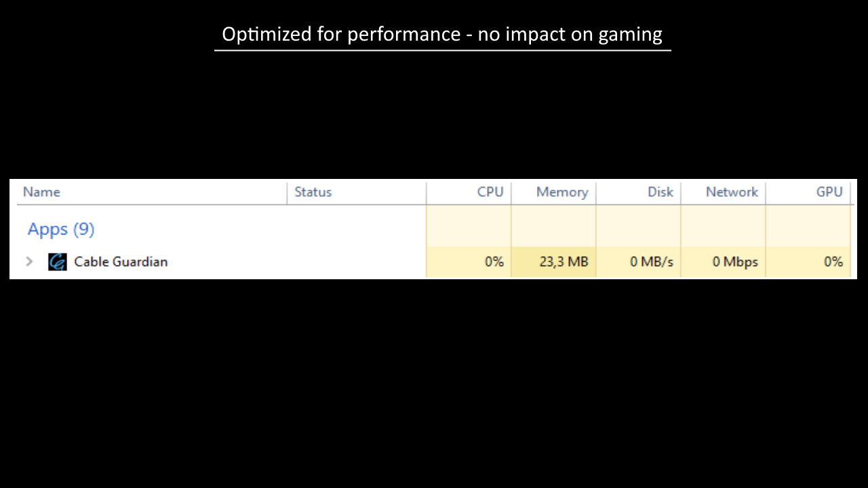Sort processes by Disk activity
Screen dimensions: 868x488
(660, 192)
